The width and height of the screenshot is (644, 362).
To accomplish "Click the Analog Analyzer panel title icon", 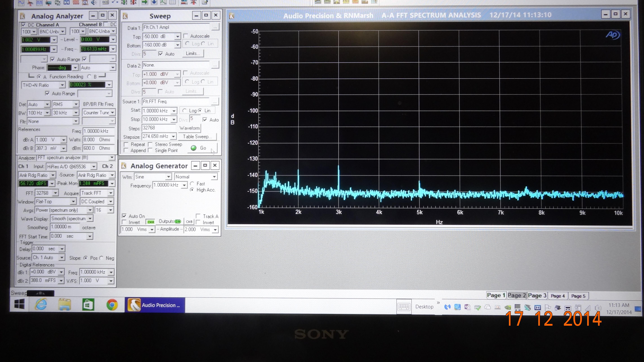I will [23, 16].
